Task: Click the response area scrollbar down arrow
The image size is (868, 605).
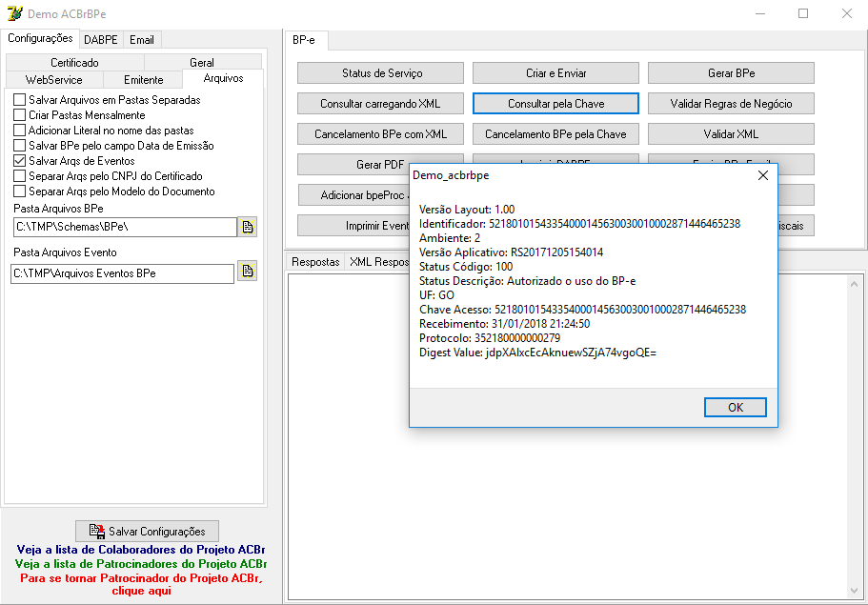Action: (854, 591)
